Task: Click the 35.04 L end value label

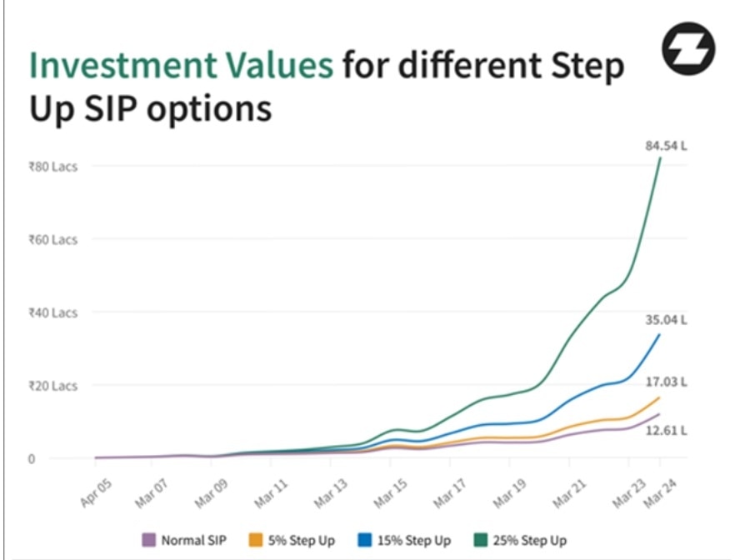Action: pos(666,319)
